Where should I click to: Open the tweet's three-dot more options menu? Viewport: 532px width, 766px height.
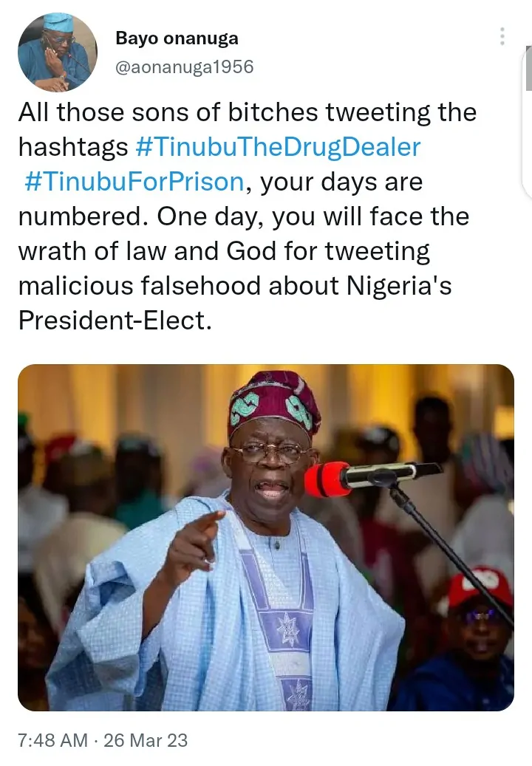(502, 37)
